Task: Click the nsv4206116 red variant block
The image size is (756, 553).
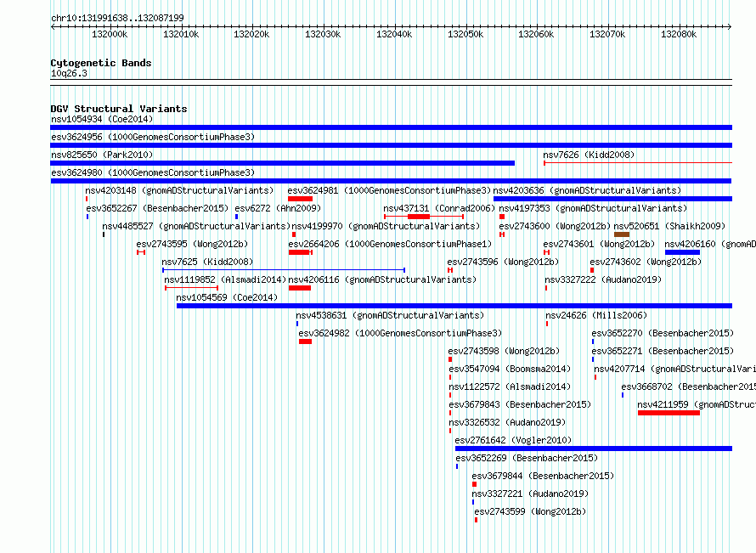Action: (x=300, y=288)
